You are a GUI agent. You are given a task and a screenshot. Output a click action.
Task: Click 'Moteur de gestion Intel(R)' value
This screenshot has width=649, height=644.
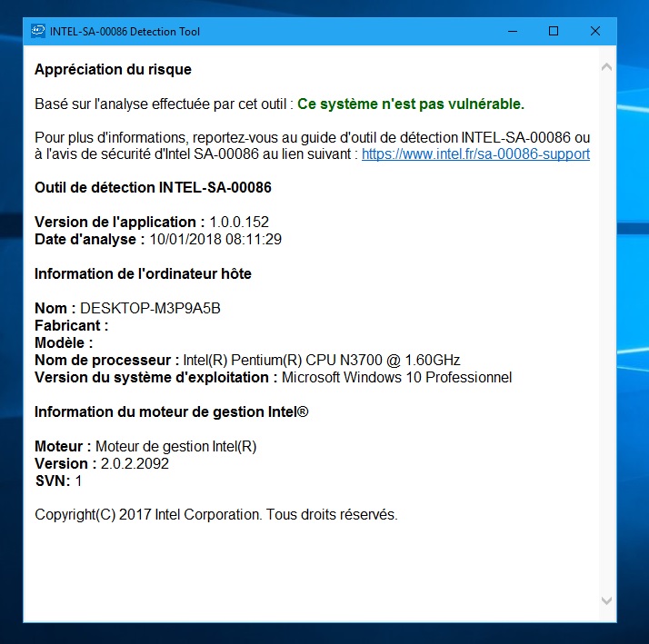tap(176, 447)
